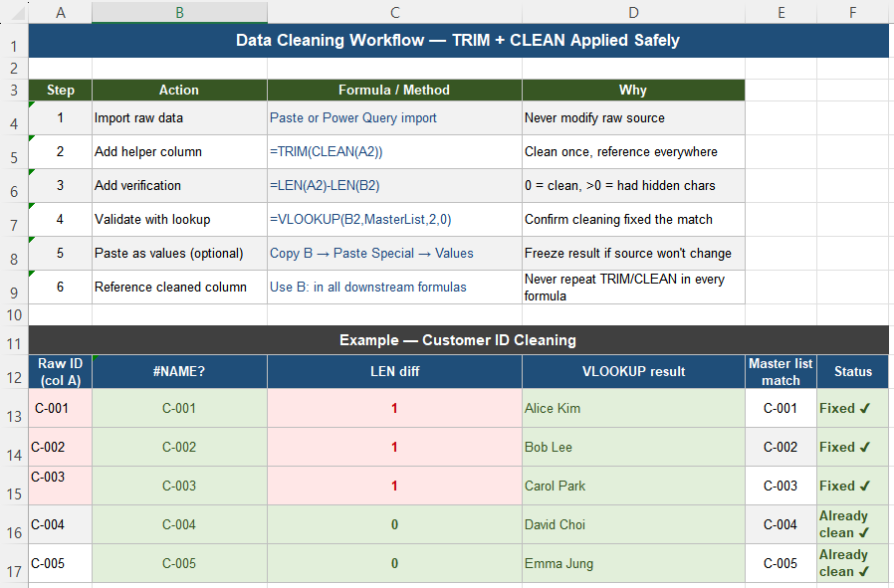Select the cell 'Paste as values (optional)'

(179, 254)
